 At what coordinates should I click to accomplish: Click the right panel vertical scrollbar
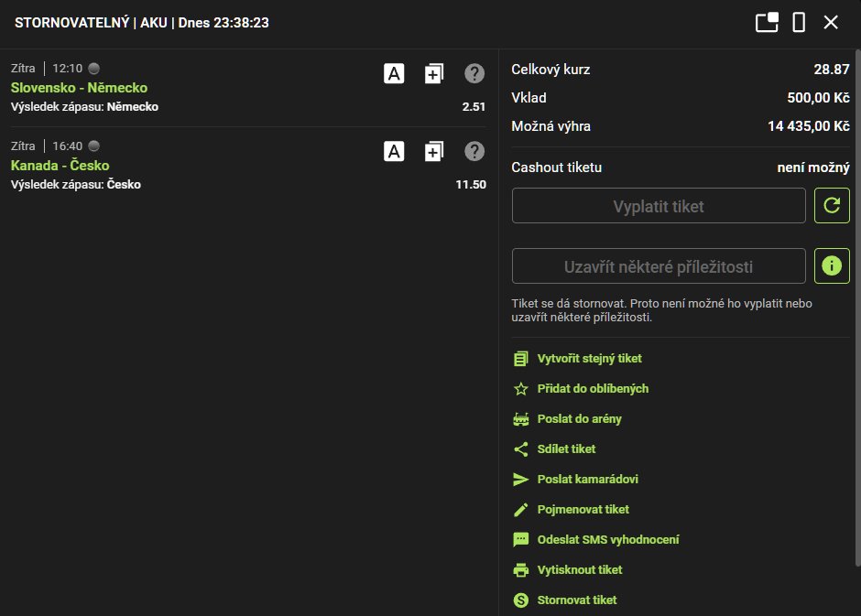pos(857,308)
